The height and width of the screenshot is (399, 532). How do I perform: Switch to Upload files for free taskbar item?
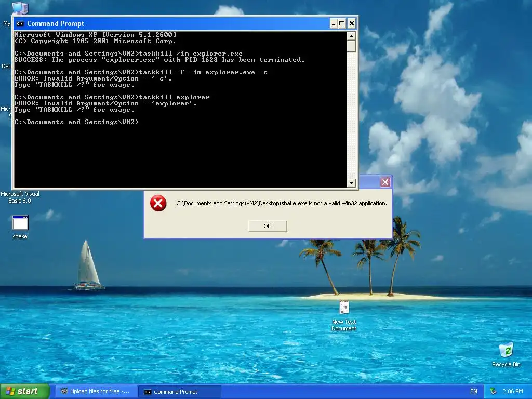[x=96, y=392]
